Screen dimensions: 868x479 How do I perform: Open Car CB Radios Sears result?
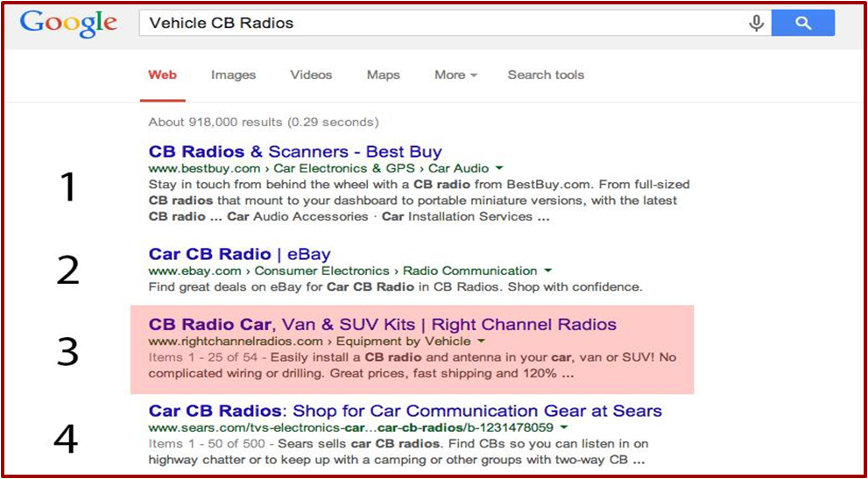tap(405, 411)
